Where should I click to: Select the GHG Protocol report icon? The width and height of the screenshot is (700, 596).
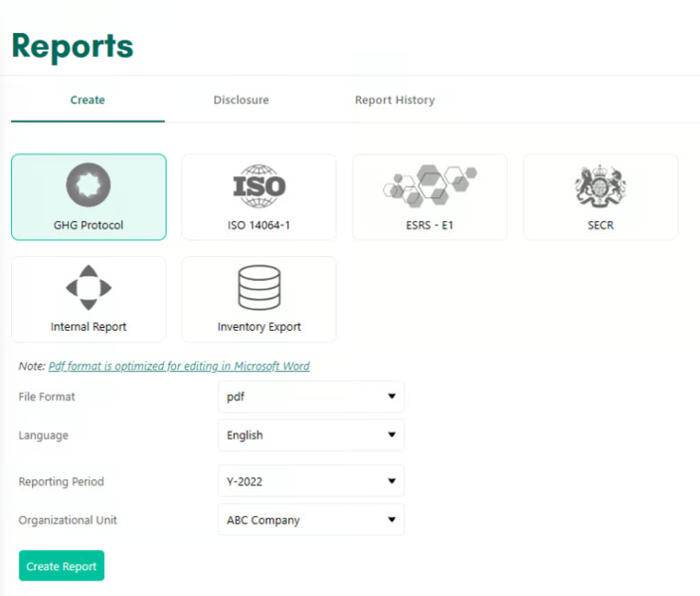(88, 185)
